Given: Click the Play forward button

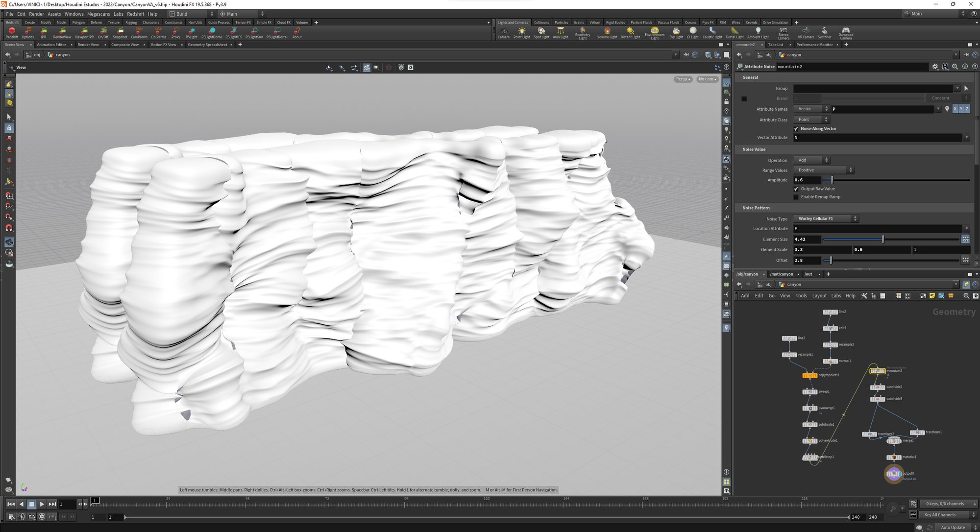Looking at the screenshot, I should pyautogui.click(x=42, y=504).
